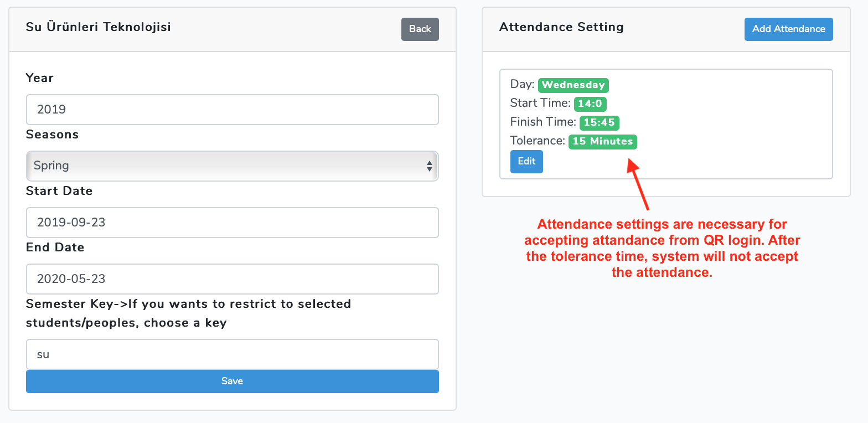This screenshot has width=868, height=423.
Task: Click the Year label
Action: coord(40,78)
